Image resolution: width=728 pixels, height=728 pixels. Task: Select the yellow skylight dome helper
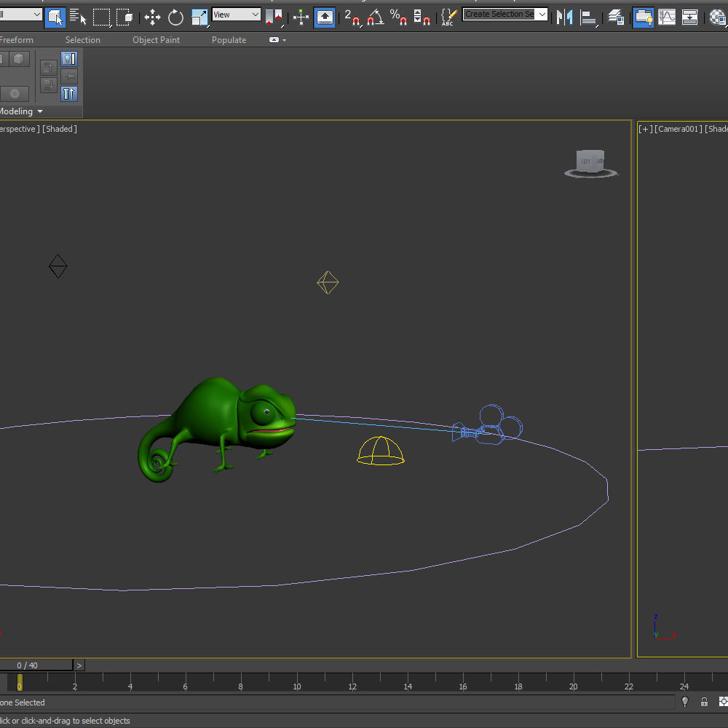click(380, 451)
